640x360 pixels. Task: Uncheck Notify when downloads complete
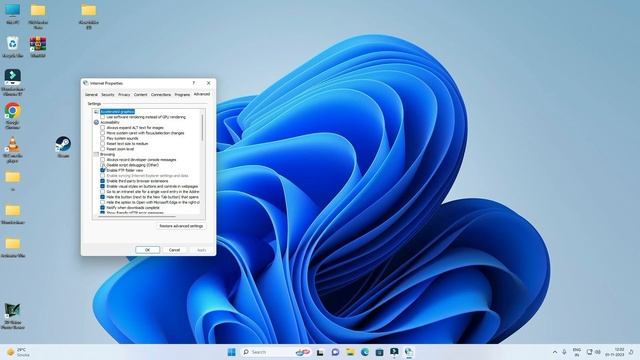[102, 207]
